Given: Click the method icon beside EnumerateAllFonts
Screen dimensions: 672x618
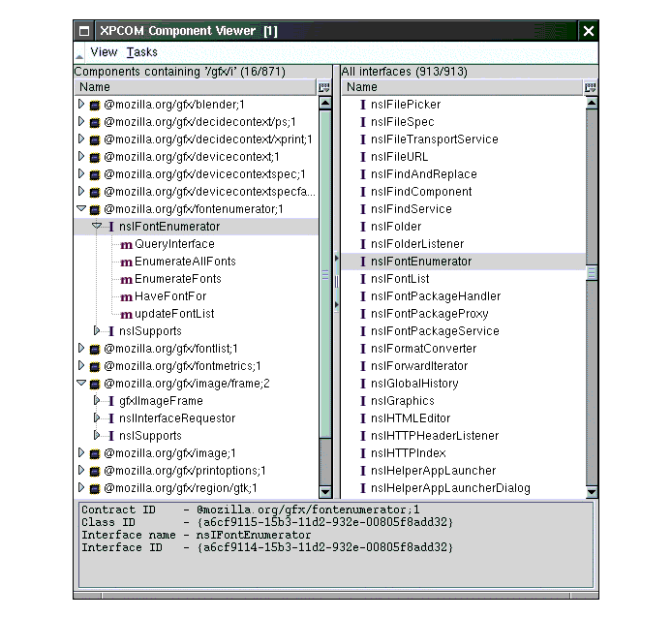Looking at the screenshot, I should click(x=126, y=262).
